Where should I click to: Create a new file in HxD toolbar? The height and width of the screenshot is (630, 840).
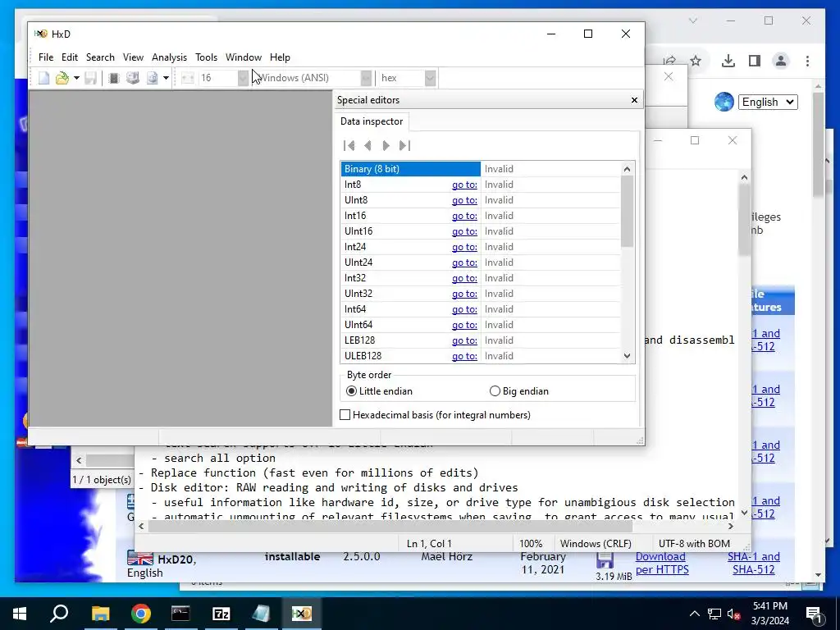click(44, 78)
